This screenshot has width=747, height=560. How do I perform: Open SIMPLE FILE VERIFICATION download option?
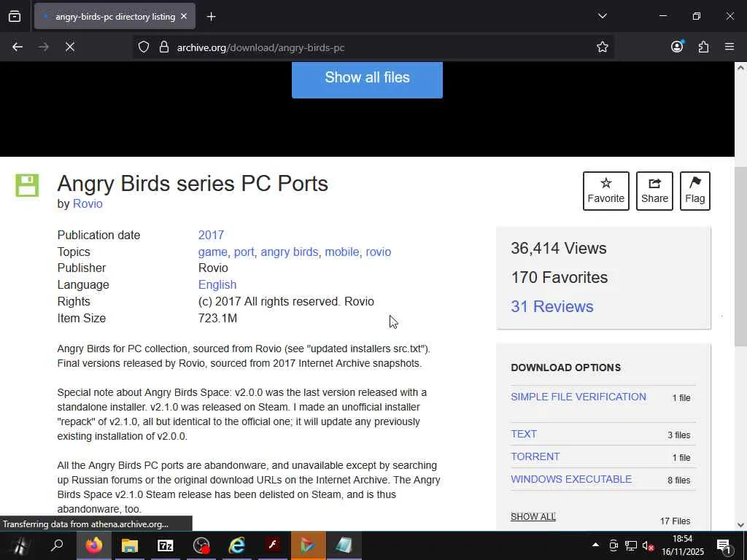pyautogui.click(x=578, y=397)
